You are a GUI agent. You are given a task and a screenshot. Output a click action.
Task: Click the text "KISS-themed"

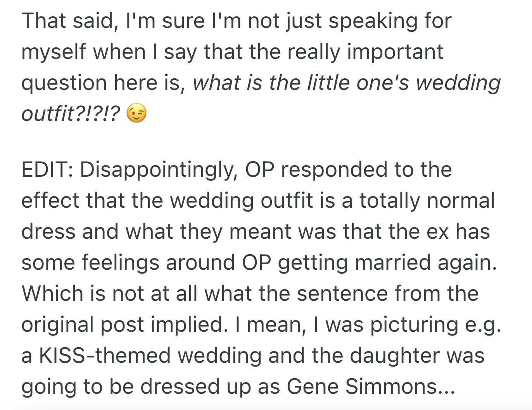[105, 355]
